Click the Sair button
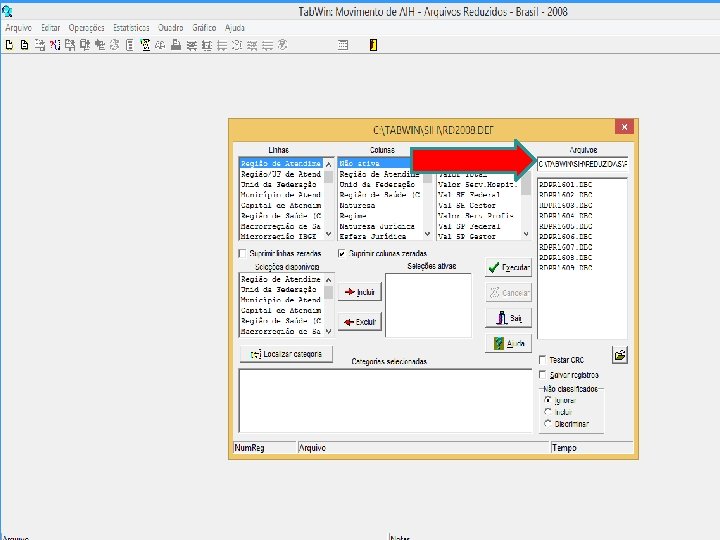 (509, 318)
